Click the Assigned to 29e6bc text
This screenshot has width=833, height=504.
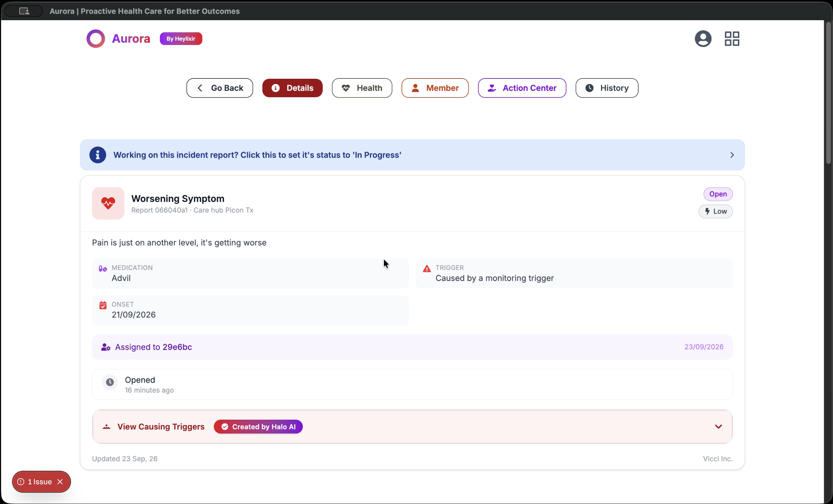click(153, 347)
